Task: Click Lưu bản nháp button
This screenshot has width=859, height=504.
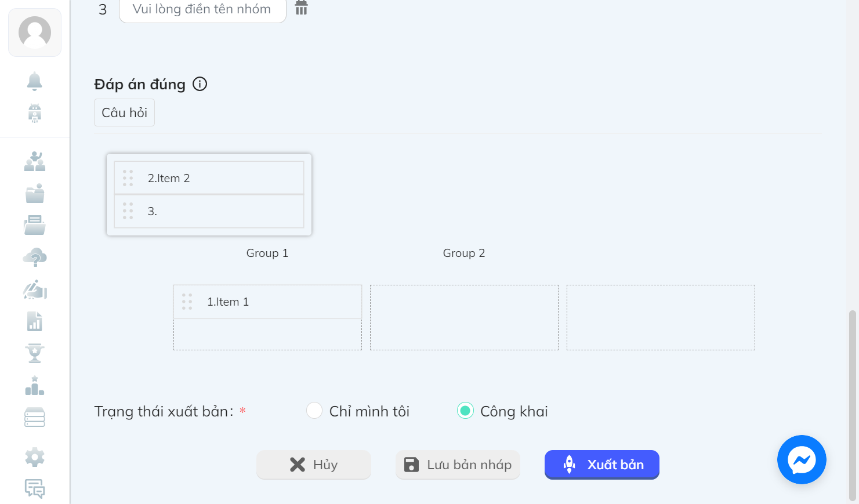Action: pos(458,465)
